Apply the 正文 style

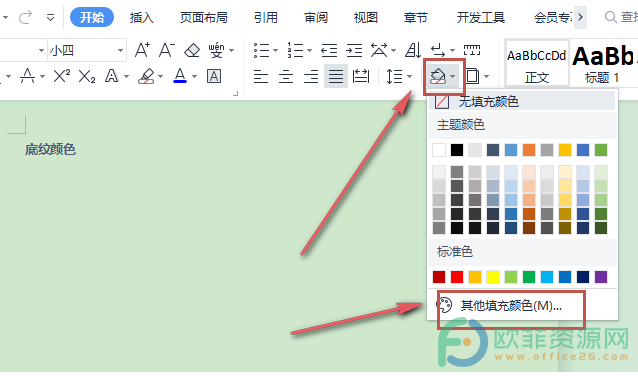click(x=537, y=63)
